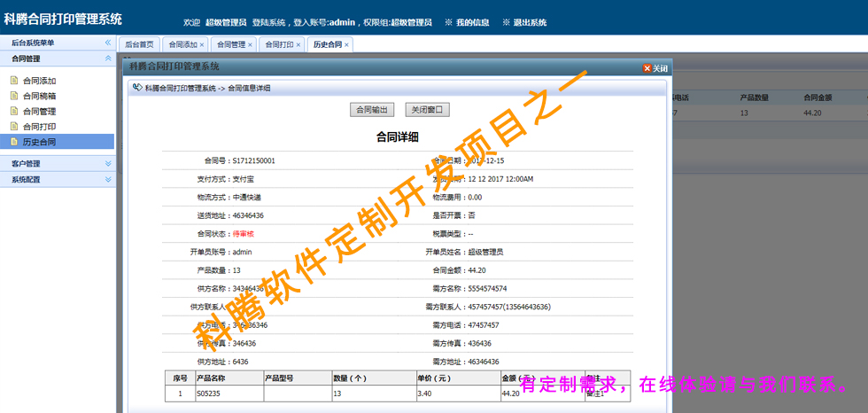
Task: Click the 是否开票 value 否
Action: 471,216
